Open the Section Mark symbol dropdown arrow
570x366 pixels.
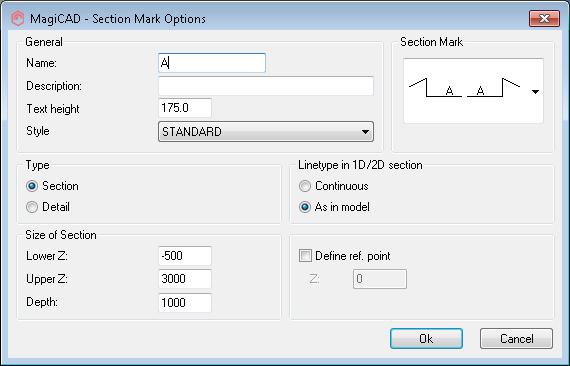pyautogui.click(x=535, y=92)
